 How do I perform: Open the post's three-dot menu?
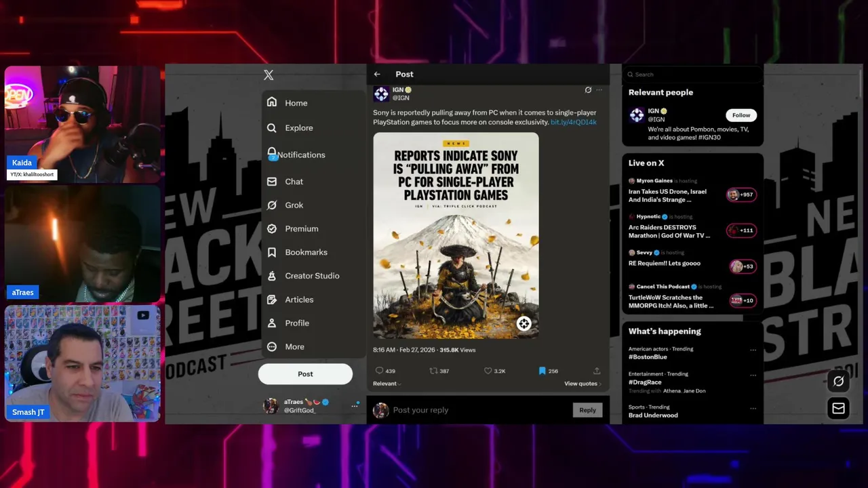tap(599, 89)
